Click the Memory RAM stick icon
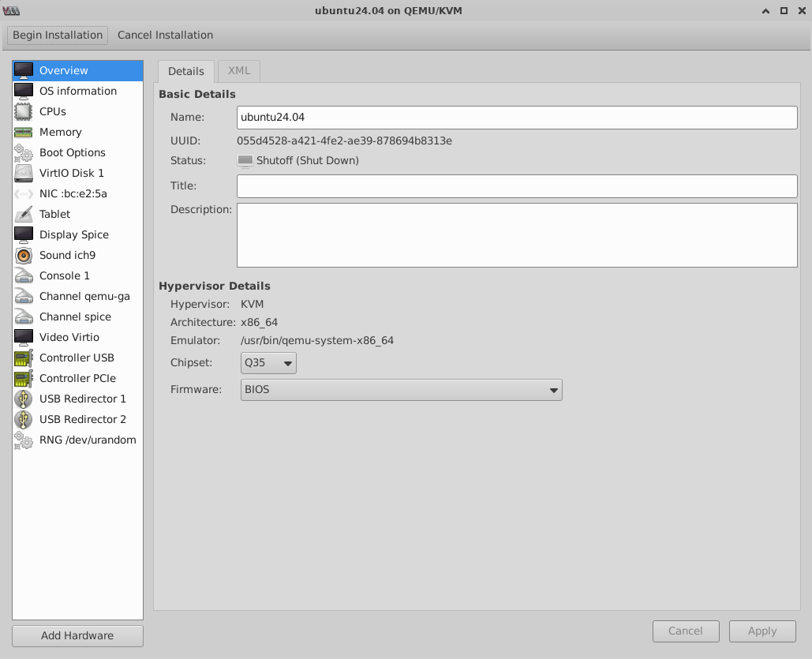This screenshot has width=812, height=659. pyautogui.click(x=24, y=132)
